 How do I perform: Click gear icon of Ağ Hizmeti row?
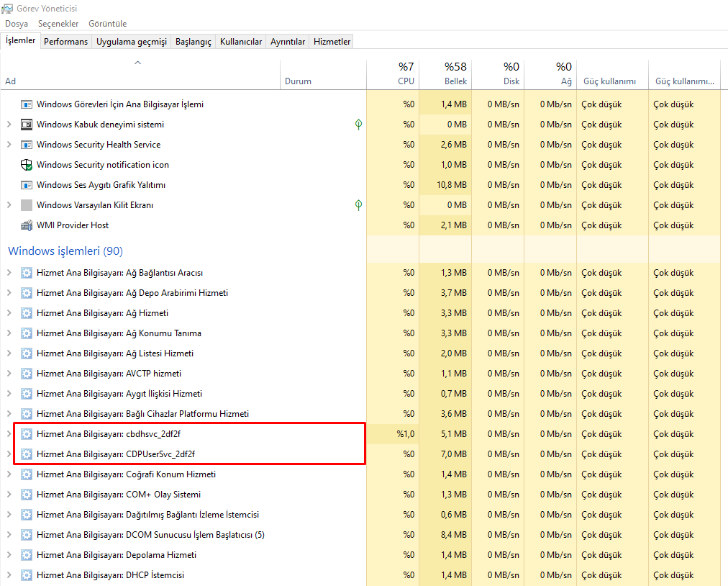point(27,313)
